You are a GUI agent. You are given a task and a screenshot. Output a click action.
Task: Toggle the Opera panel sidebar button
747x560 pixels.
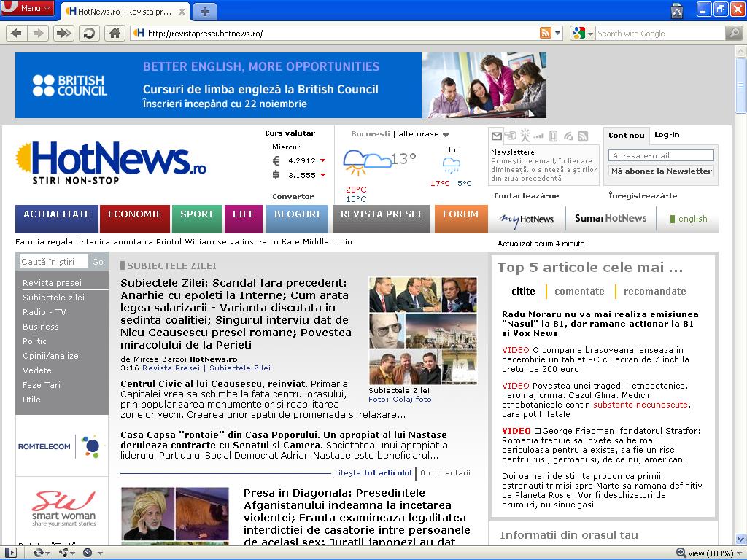pos(11,553)
